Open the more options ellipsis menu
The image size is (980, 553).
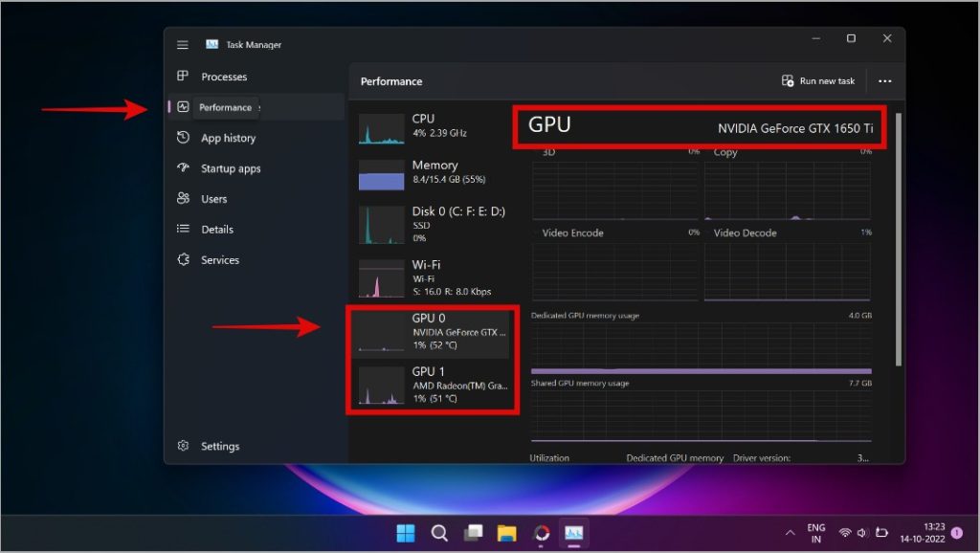[x=885, y=80]
